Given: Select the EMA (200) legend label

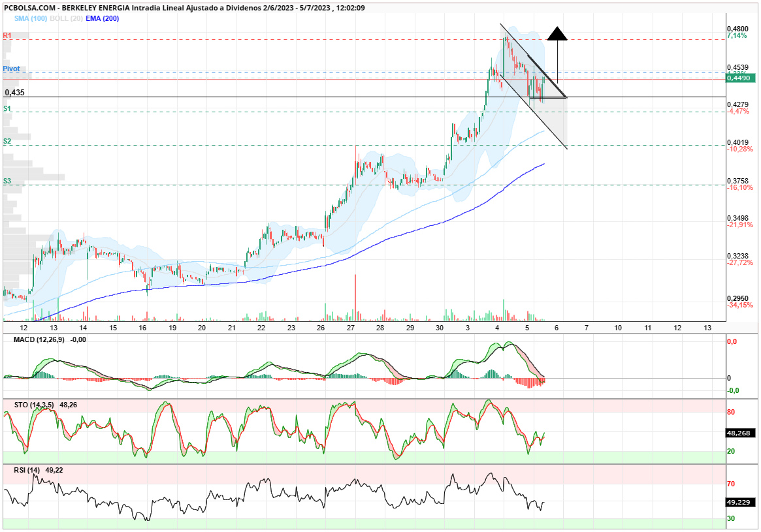Looking at the screenshot, I should [102, 18].
